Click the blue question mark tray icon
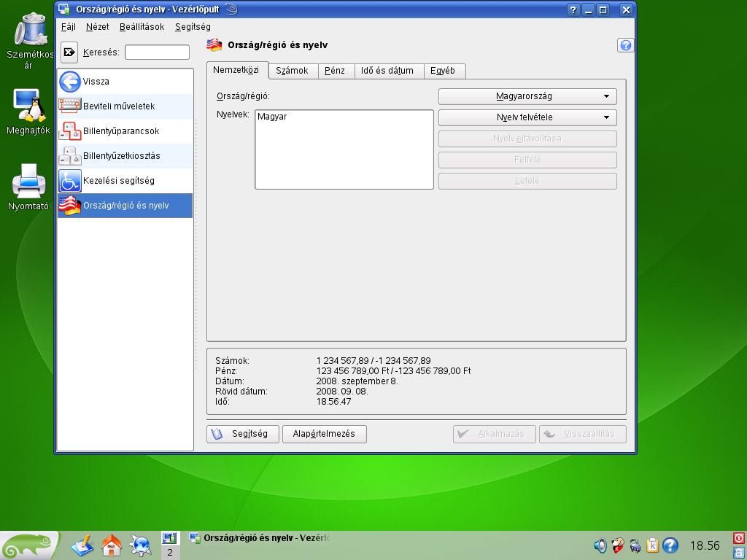The height and width of the screenshot is (560, 747). coord(670,545)
